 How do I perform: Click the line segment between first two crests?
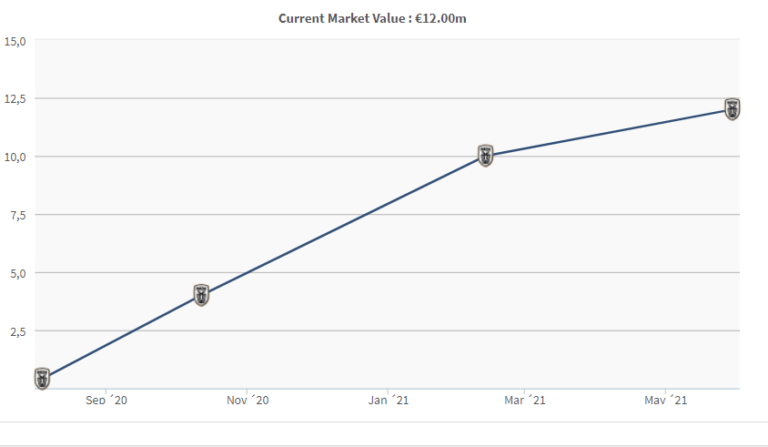(120, 337)
